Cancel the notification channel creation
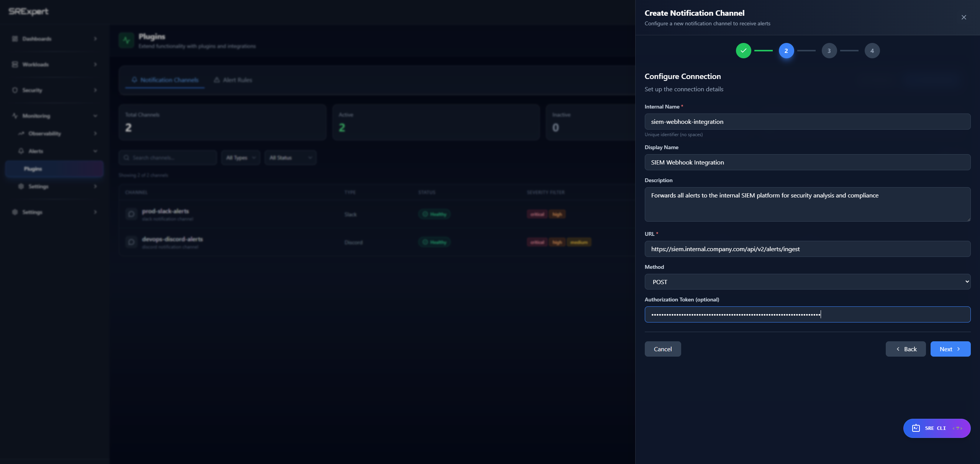 coord(662,349)
